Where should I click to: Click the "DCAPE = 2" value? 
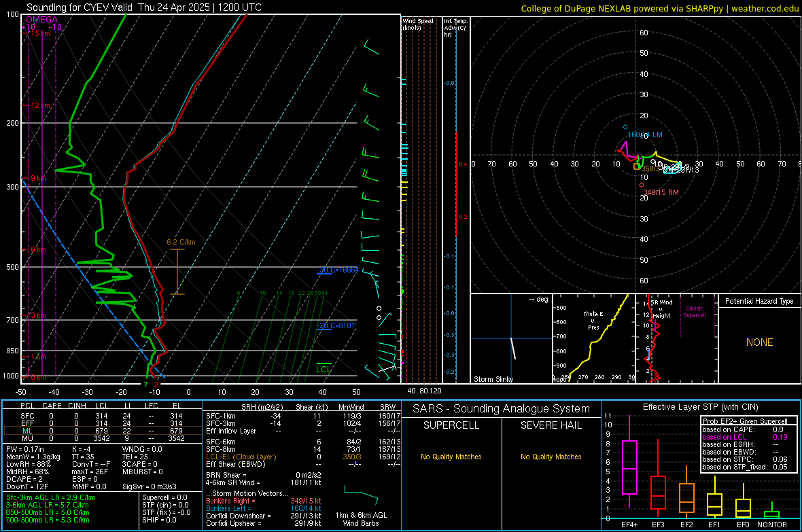click(x=24, y=479)
